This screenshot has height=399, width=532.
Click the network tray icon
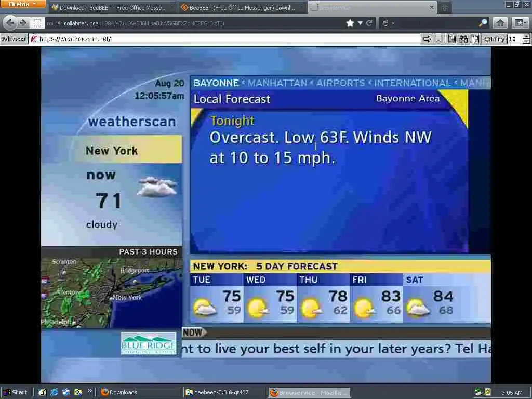coord(478,392)
